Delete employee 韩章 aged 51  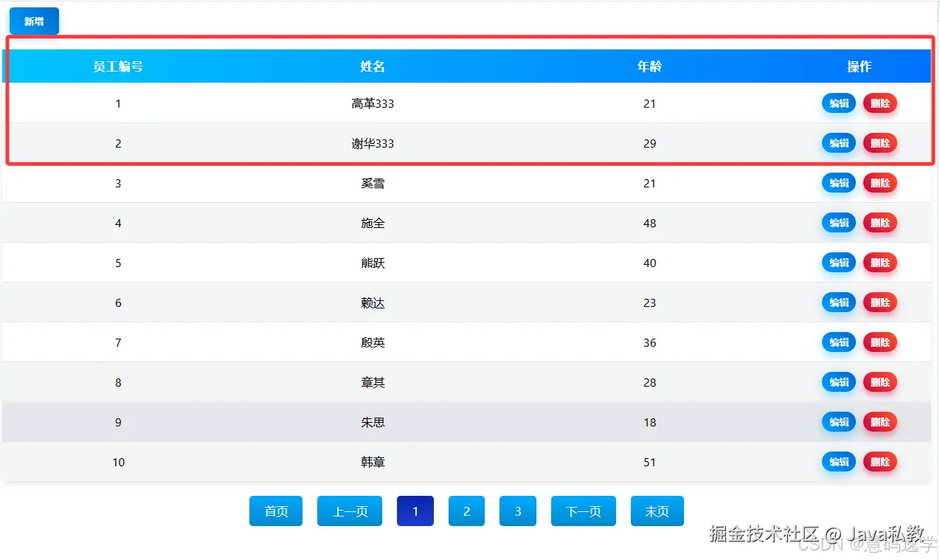pyautogui.click(x=879, y=462)
